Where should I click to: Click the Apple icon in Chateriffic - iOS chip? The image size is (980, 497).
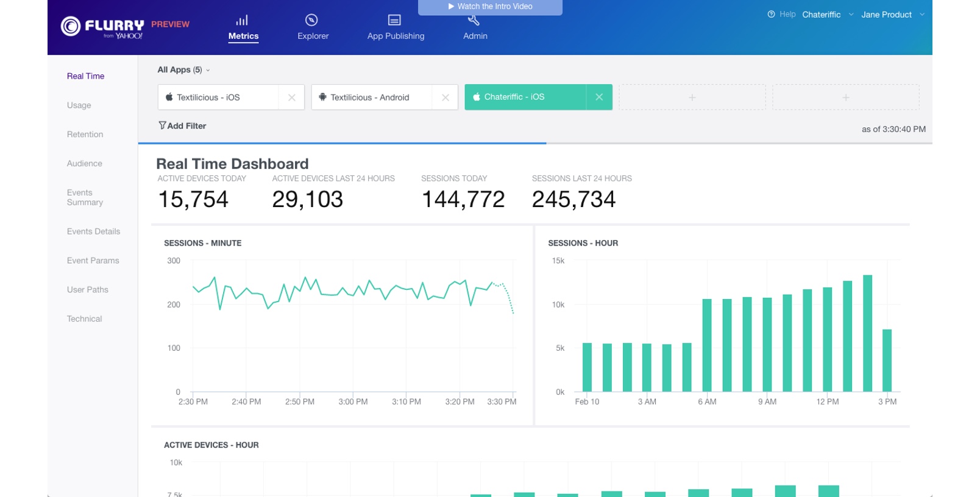pos(477,97)
